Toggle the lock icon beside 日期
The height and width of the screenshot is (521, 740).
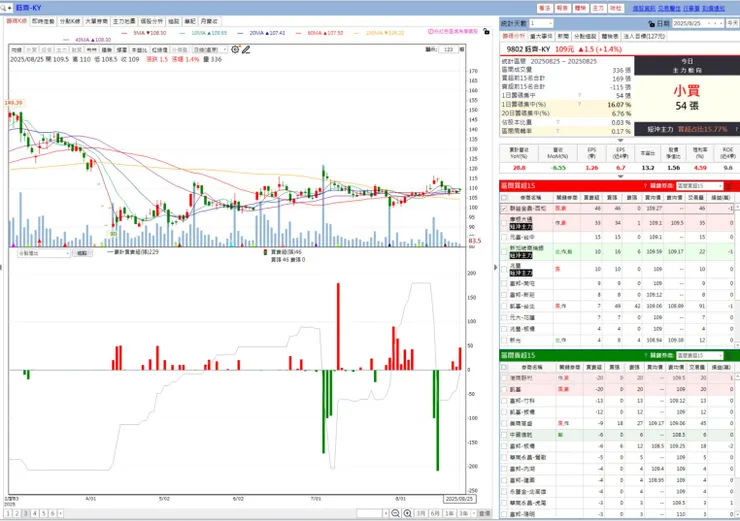click(652, 23)
